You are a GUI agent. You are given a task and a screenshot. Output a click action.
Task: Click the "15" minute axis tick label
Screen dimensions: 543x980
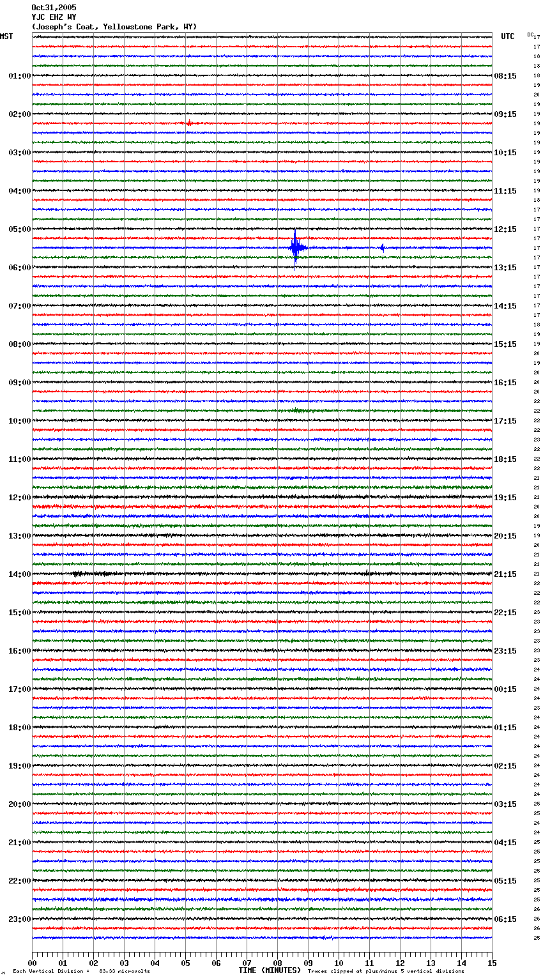(x=492, y=963)
